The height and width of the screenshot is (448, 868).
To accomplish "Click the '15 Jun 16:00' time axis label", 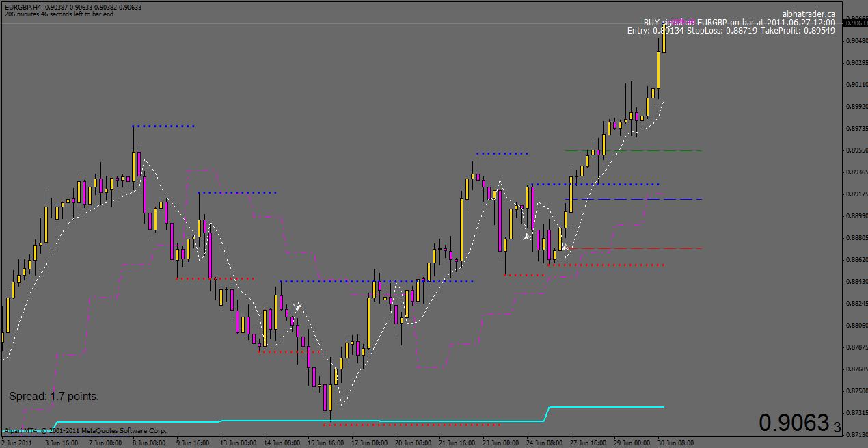I will point(326,443).
